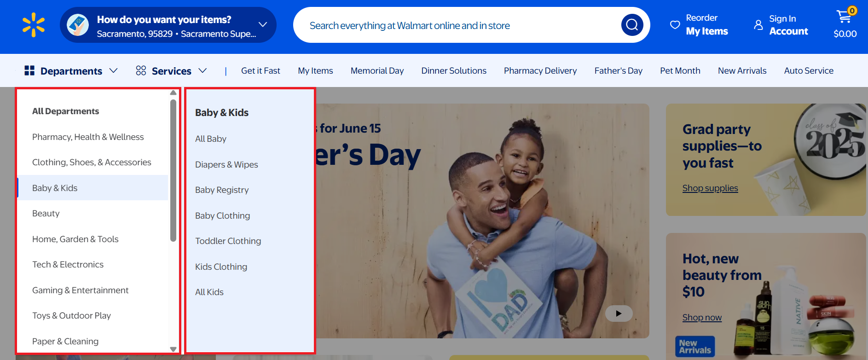This screenshot has height=360, width=868.
Task: Expand the delivery location chevron
Action: [x=263, y=24]
